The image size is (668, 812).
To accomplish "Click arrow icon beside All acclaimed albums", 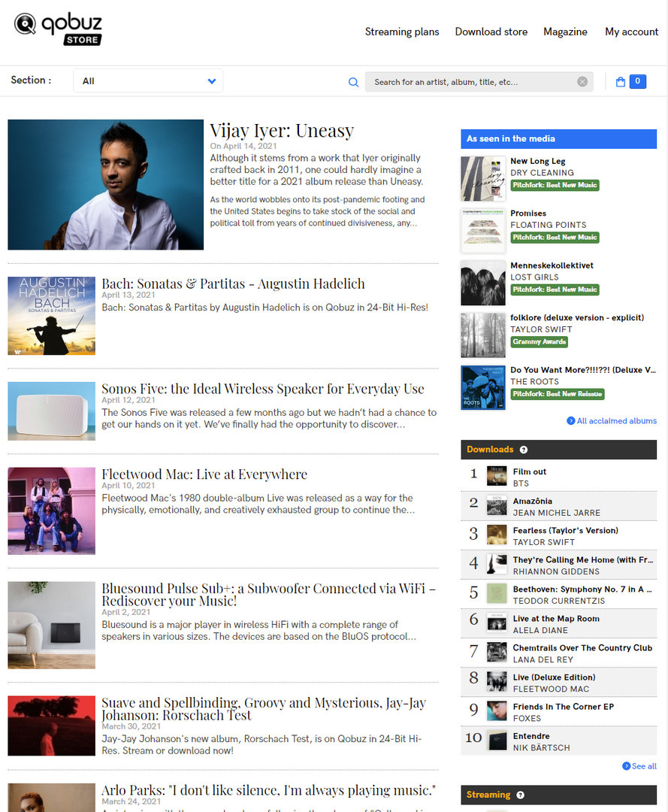I will [x=571, y=421].
